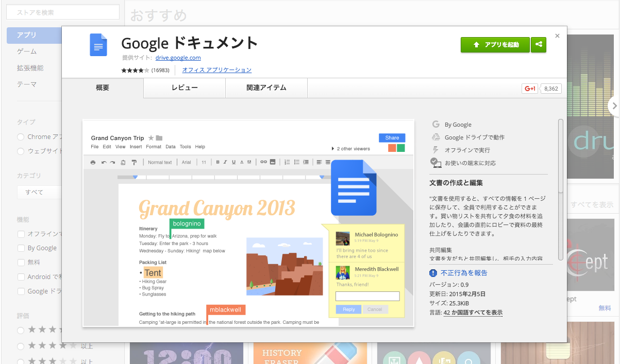Enable the Android checkbox
620x364 pixels.
pos(21,277)
